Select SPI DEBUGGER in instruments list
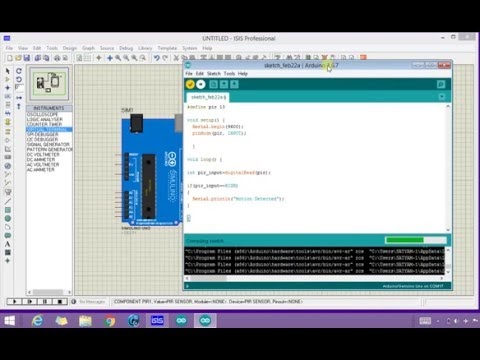 (42, 134)
